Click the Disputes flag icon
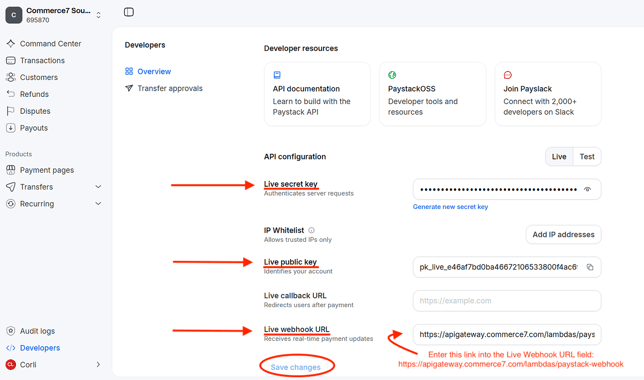The width and height of the screenshot is (644, 380). coord(11,111)
